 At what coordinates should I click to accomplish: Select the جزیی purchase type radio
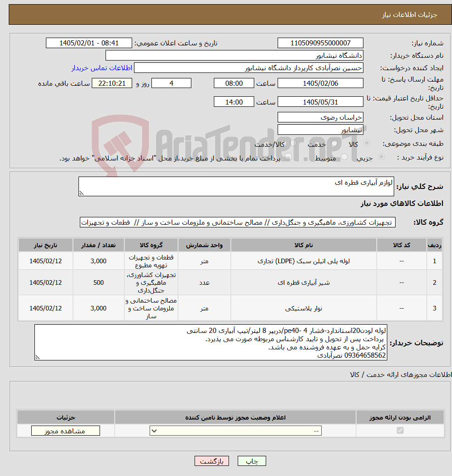(x=381, y=157)
